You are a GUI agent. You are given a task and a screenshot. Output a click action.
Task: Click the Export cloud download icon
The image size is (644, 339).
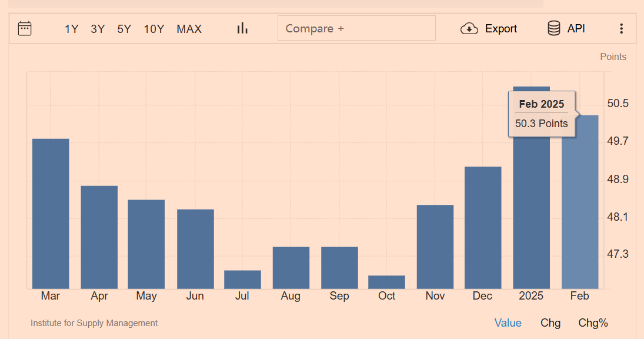pyautogui.click(x=469, y=28)
